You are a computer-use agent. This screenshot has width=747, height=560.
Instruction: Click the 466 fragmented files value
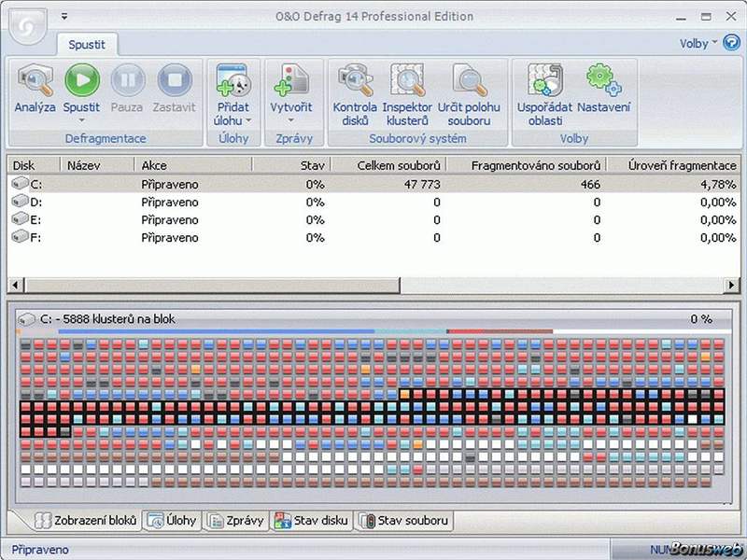[590, 184]
